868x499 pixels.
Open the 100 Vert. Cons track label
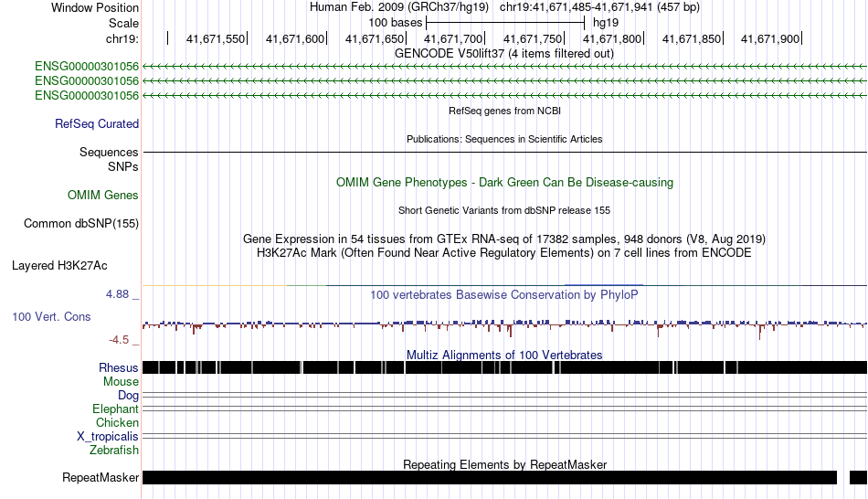[51, 317]
